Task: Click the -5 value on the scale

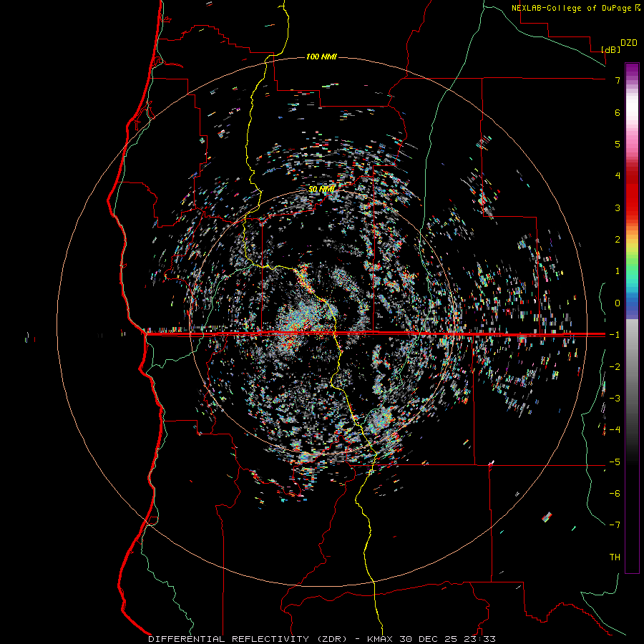Action: 615,462
